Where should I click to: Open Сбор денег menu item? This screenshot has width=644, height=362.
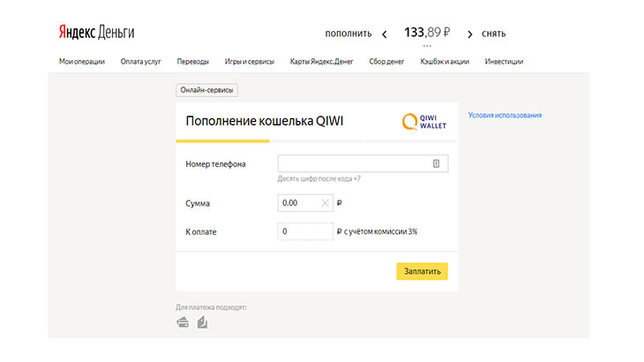coord(386,62)
